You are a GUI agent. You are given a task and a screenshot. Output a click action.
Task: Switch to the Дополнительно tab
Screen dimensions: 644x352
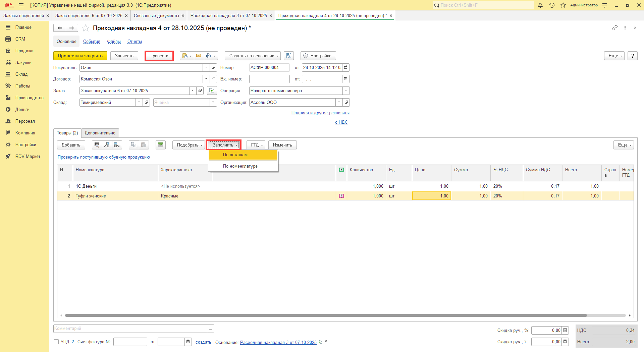[x=100, y=133]
